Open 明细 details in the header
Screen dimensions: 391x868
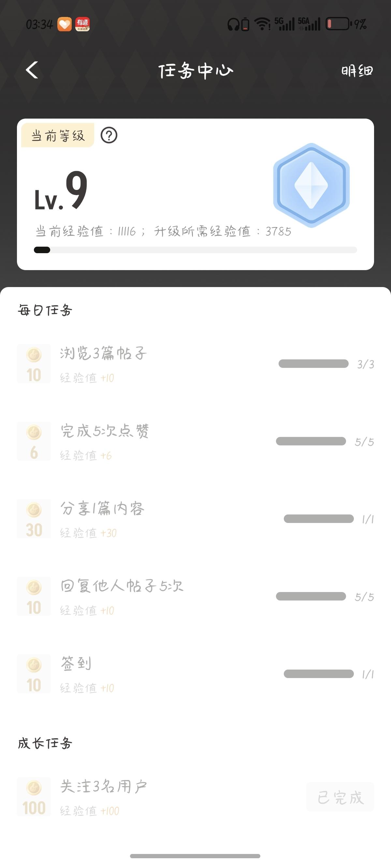[x=357, y=71]
